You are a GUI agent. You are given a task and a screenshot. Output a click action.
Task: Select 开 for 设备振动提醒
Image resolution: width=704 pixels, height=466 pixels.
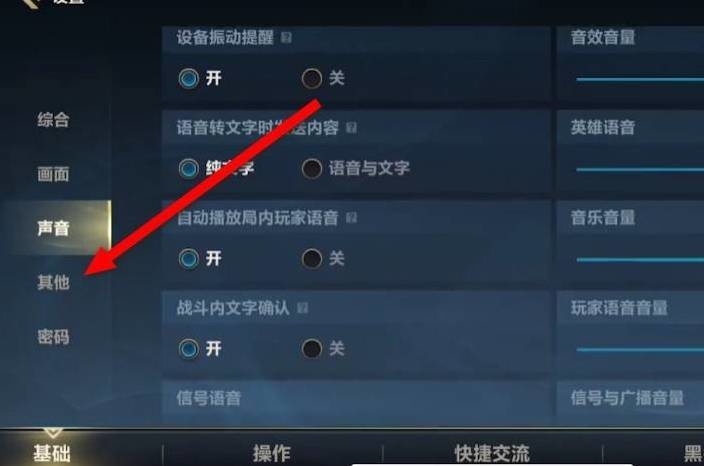(189, 79)
